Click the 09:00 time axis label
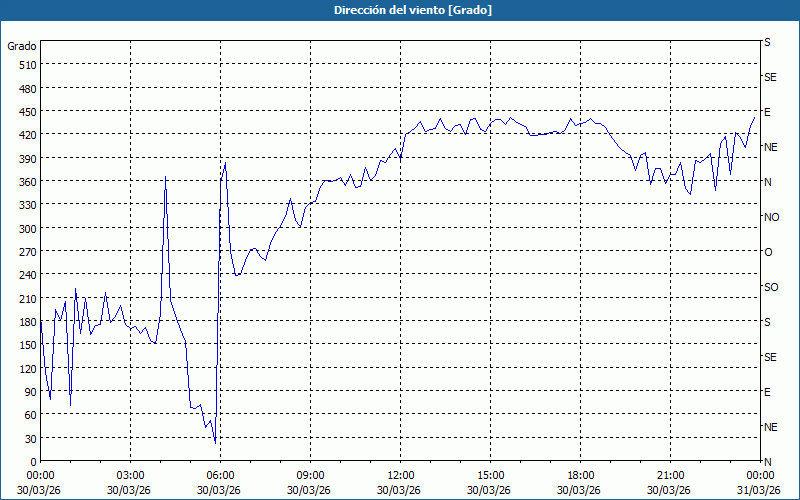The image size is (800, 500). (310, 475)
